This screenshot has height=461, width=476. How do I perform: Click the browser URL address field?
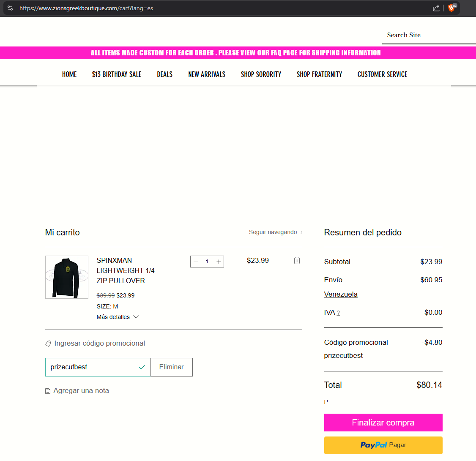86,8
